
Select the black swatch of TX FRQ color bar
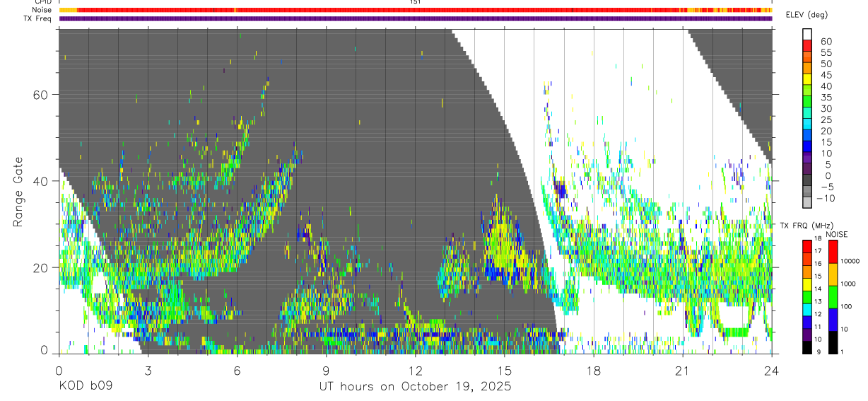pos(807,347)
